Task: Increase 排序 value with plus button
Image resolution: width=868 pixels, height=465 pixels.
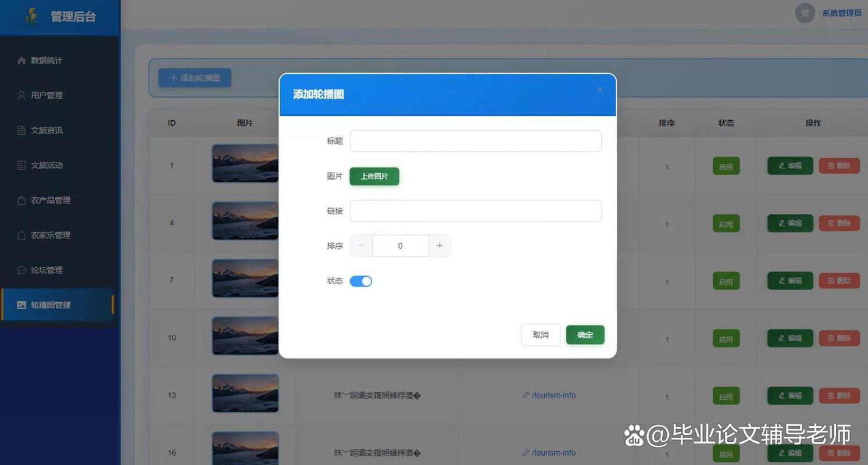Action: pos(440,246)
